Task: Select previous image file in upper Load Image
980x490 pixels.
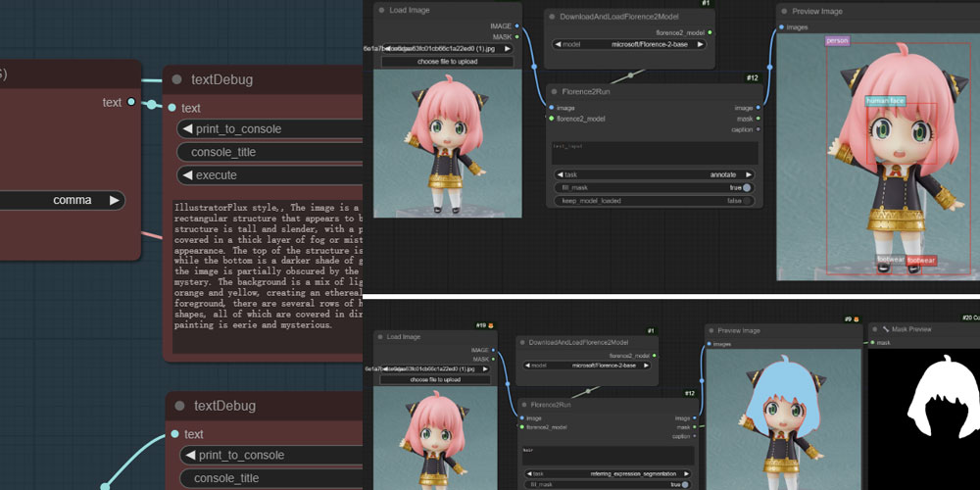Action: (387, 48)
